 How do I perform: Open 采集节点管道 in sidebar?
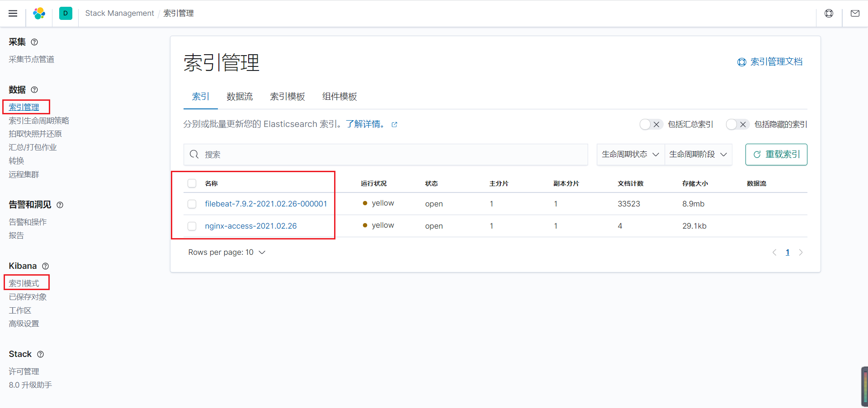[32, 60]
